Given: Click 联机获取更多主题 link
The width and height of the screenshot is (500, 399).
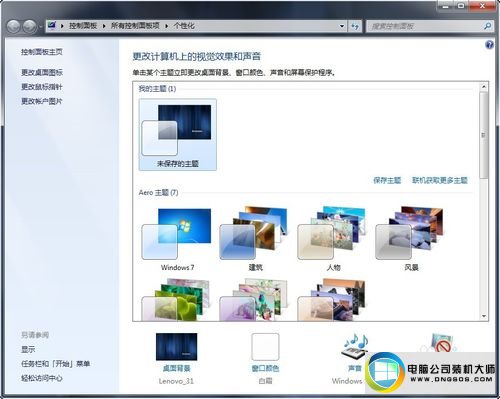Looking at the screenshot, I should 440,180.
